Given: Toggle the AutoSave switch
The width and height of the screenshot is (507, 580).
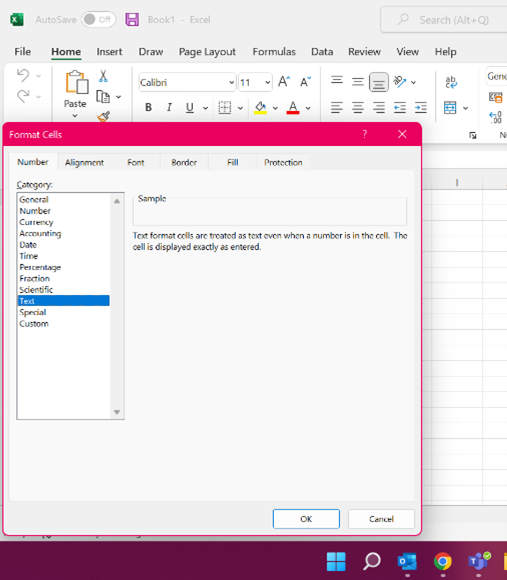Looking at the screenshot, I should [98, 20].
